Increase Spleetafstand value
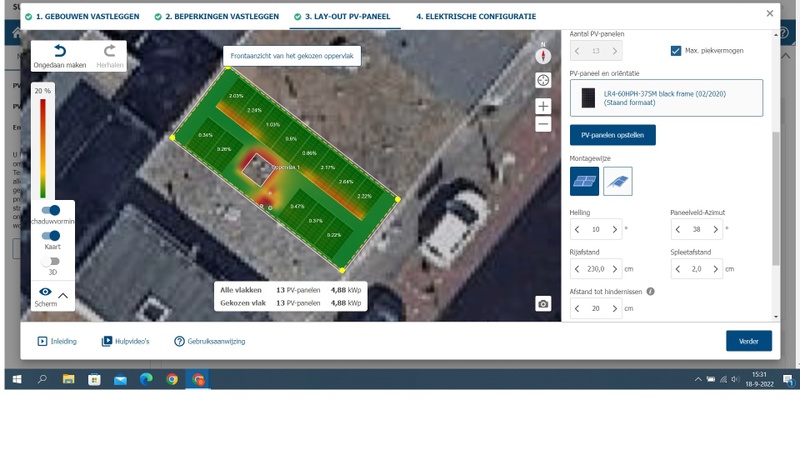The width and height of the screenshot is (800, 450). pos(716,269)
